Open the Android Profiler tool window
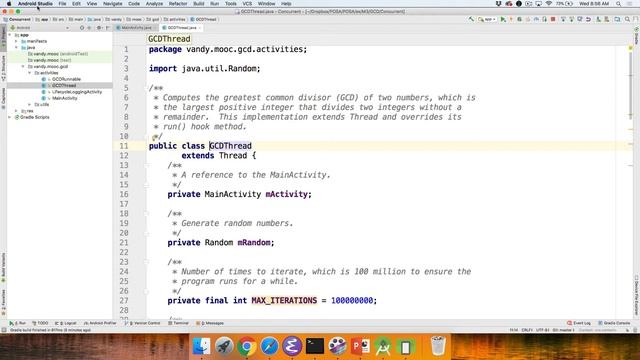The image size is (640, 360). (x=100, y=323)
